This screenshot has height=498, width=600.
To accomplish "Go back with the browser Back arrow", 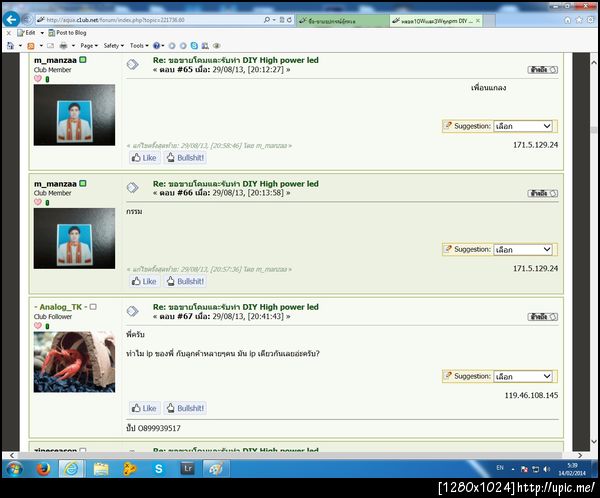I will 11,19.
